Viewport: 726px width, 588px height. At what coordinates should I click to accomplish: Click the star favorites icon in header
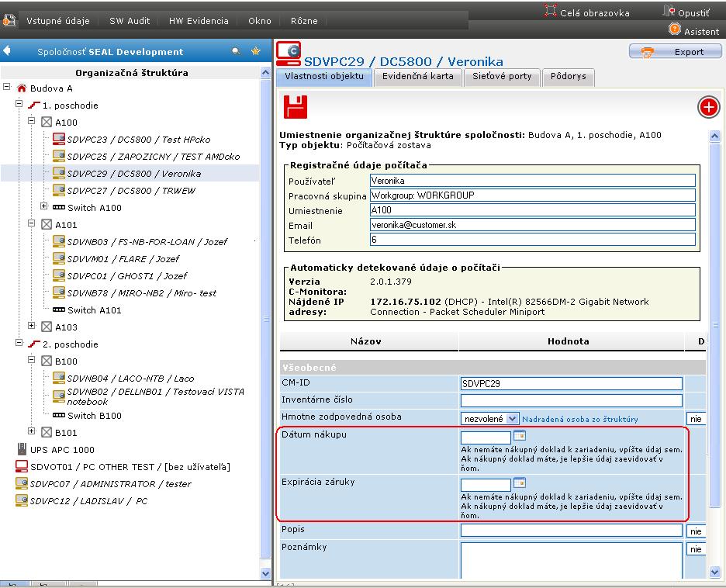click(256, 51)
